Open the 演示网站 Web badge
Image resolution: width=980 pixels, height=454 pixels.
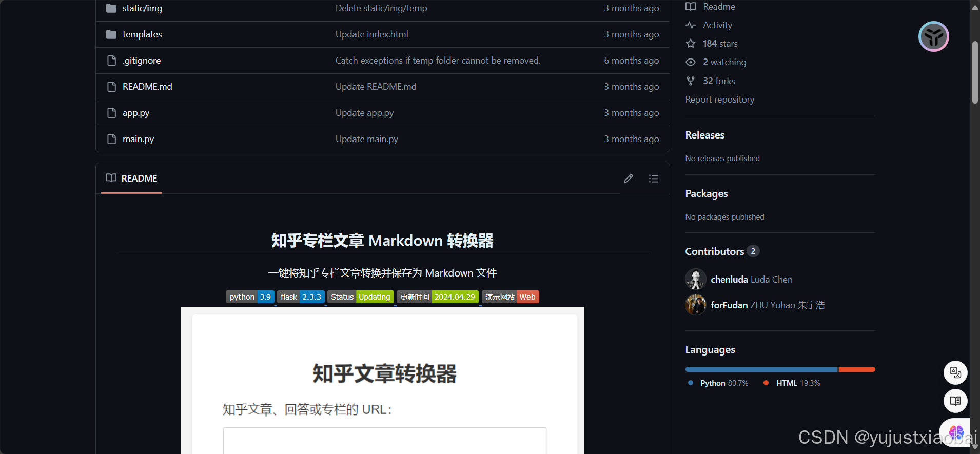[x=511, y=297]
